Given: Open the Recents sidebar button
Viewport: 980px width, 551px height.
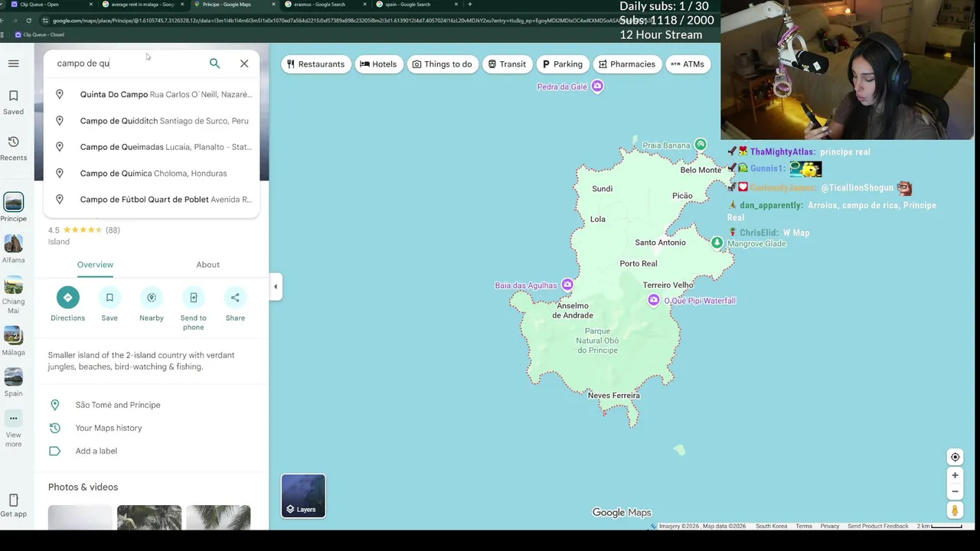Looking at the screenshot, I should (x=13, y=148).
